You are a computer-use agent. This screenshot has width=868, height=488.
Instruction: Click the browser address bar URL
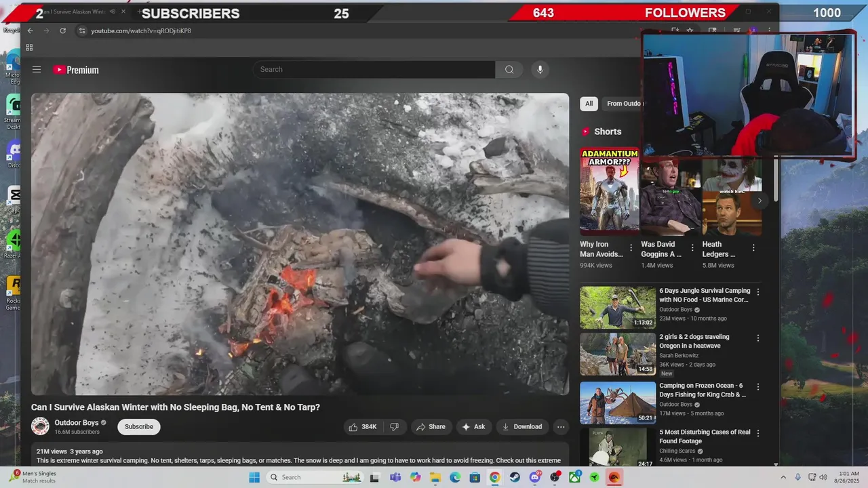pos(141,30)
